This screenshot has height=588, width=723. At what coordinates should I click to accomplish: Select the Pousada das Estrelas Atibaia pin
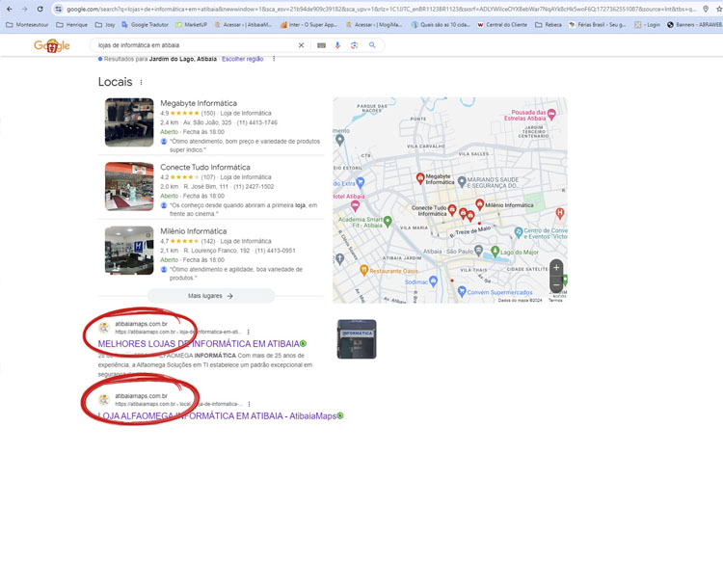551,114
